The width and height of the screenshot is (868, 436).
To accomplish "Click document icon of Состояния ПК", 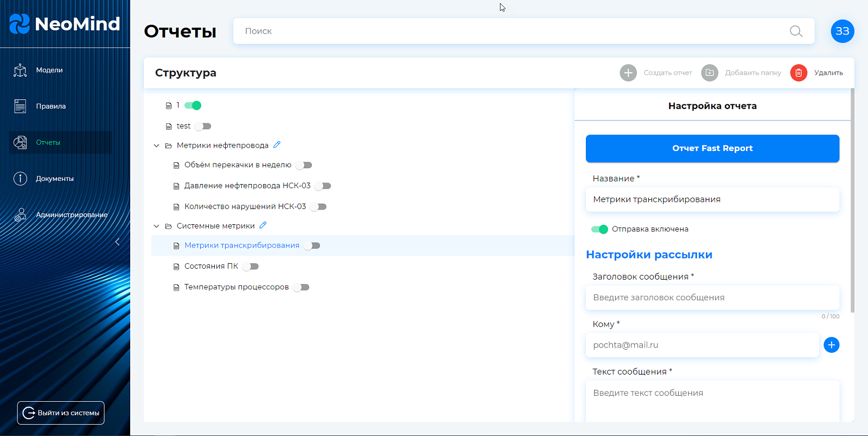I will point(176,267).
